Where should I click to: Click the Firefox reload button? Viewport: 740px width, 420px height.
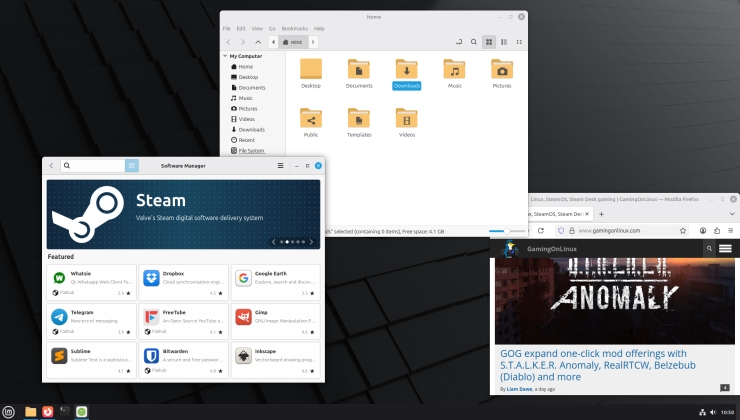coord(540,230)
